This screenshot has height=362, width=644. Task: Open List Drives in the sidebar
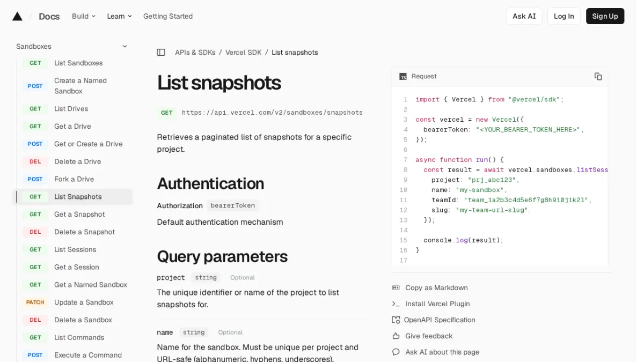[71, 109]
